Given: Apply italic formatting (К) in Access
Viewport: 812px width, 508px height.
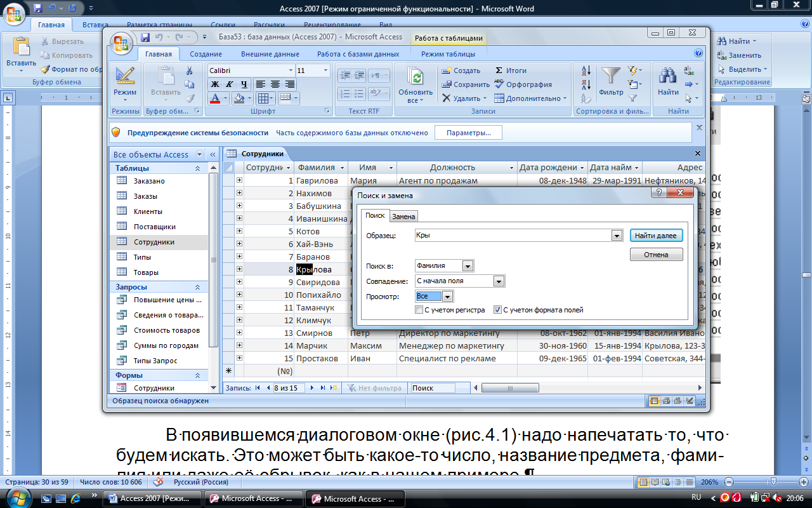Looking at the screenshot, I should point(229,84).
